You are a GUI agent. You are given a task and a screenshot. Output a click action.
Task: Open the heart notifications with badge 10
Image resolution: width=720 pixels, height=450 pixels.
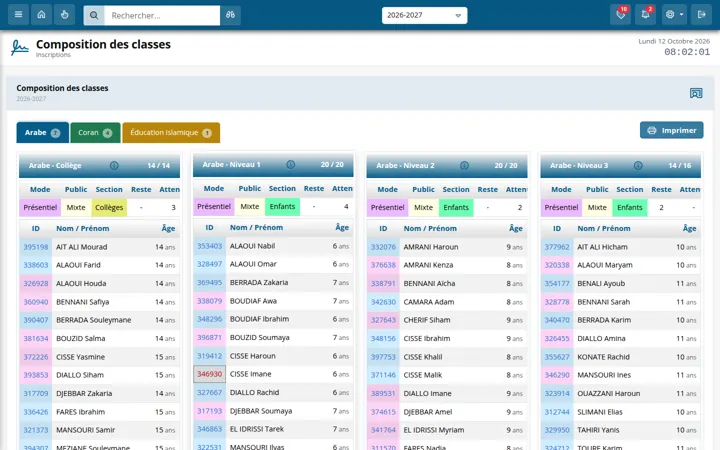pos(620,15)
